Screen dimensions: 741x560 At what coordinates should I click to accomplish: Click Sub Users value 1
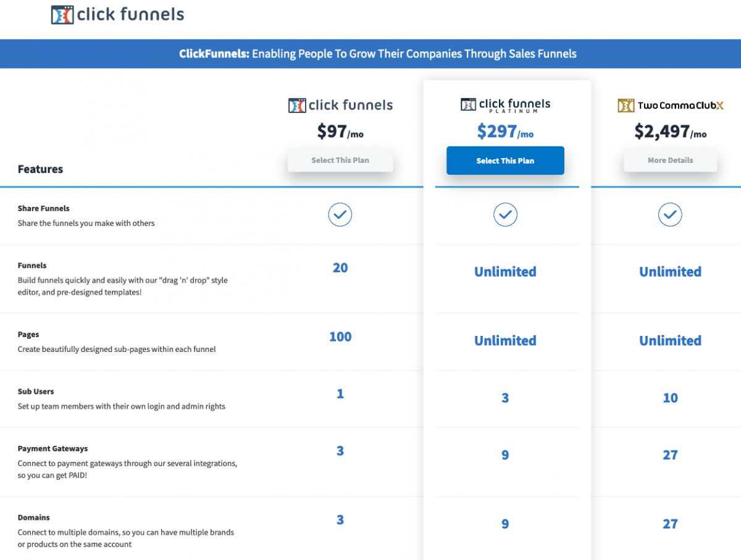340,394
